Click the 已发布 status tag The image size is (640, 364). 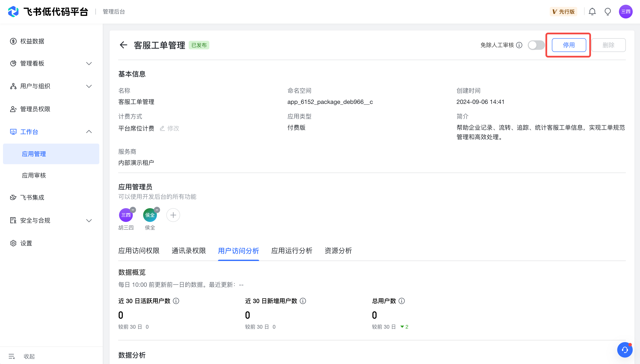click(x=199, y=45)
